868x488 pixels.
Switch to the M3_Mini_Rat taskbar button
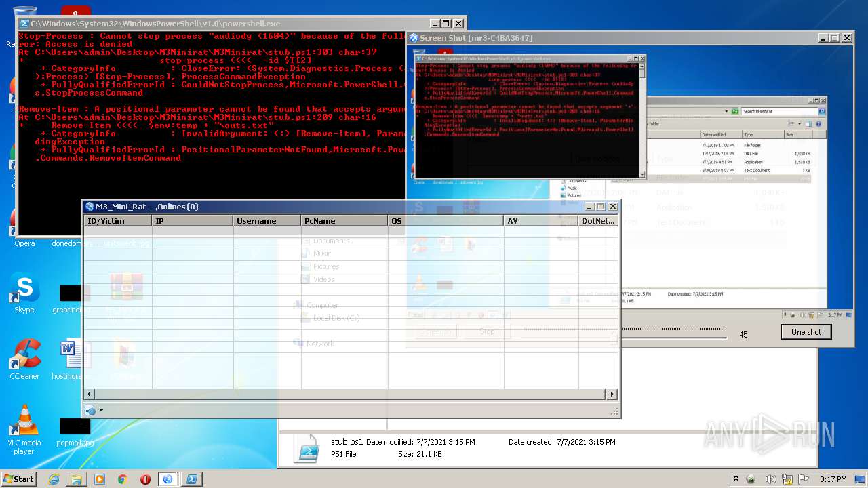[167, 479]
